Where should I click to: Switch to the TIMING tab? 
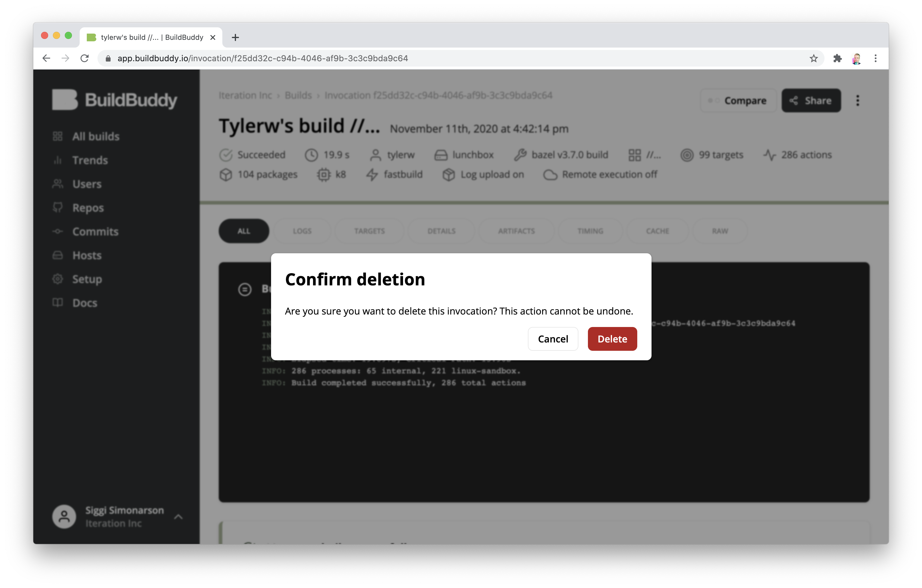pos(590,231)
